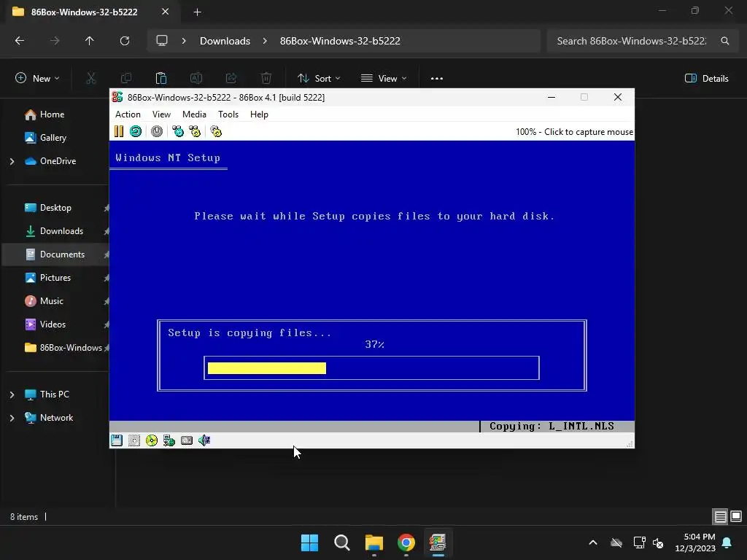Select the 86Box-Windows-32-b5222 Explorer tab

[85, 12]
